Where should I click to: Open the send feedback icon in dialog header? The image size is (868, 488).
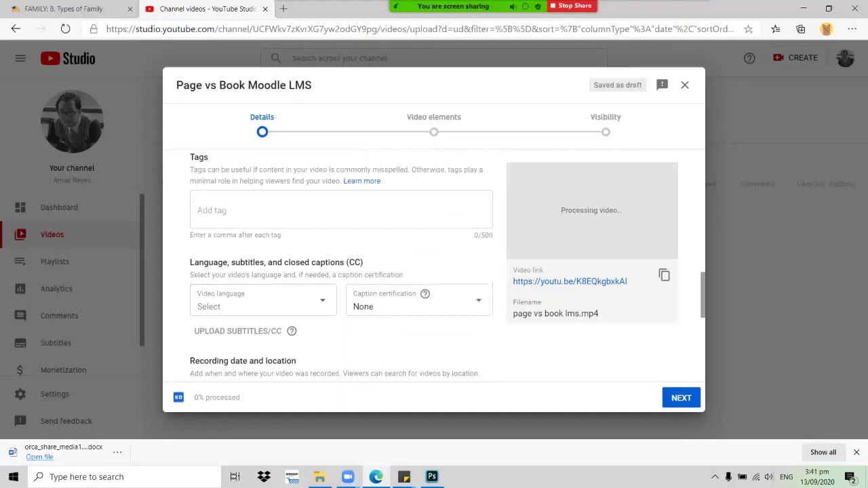pyautogui.click(x=662, y=85)
